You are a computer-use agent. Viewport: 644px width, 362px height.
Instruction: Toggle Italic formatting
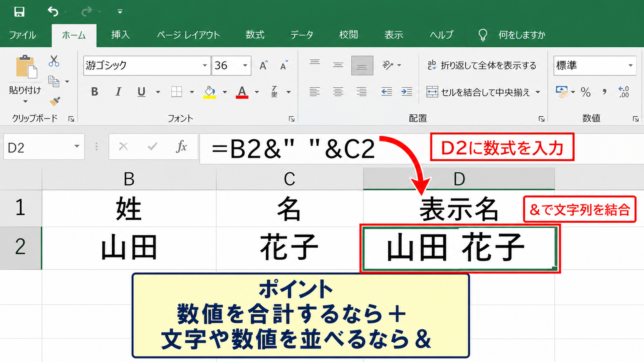[x=118, y=92]
